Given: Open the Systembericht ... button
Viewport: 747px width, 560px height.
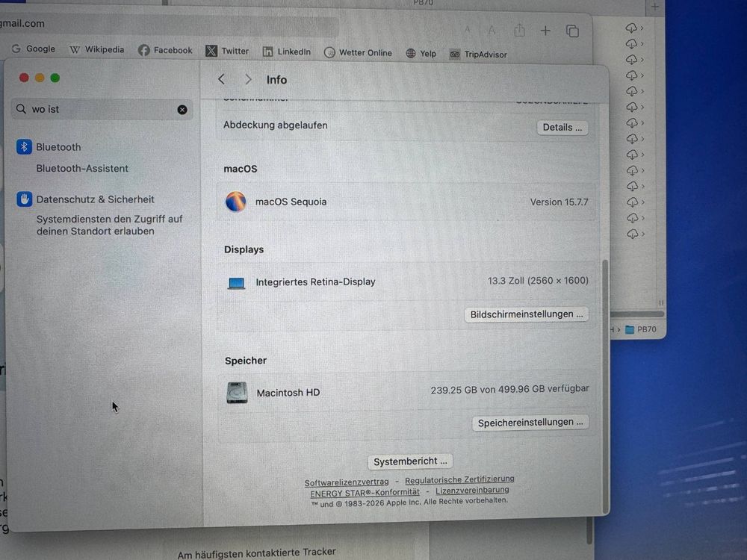Looking at the screenshot, I should tap(410, 461).
